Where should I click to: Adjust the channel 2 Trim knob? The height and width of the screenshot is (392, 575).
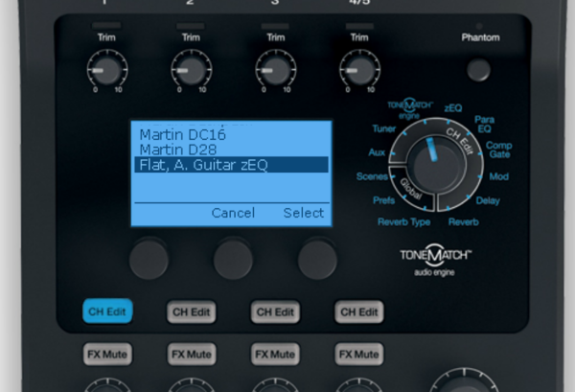tap(192, 70)
